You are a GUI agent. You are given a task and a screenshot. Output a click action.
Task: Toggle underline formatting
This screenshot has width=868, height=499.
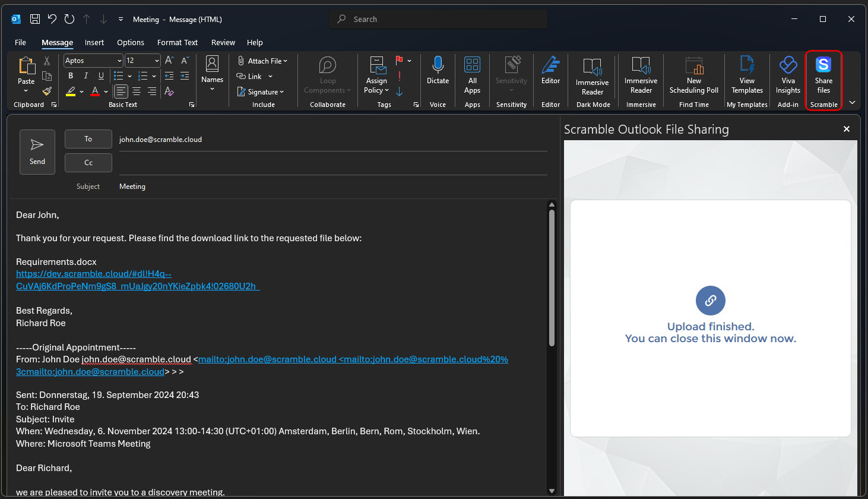[102, 76]
